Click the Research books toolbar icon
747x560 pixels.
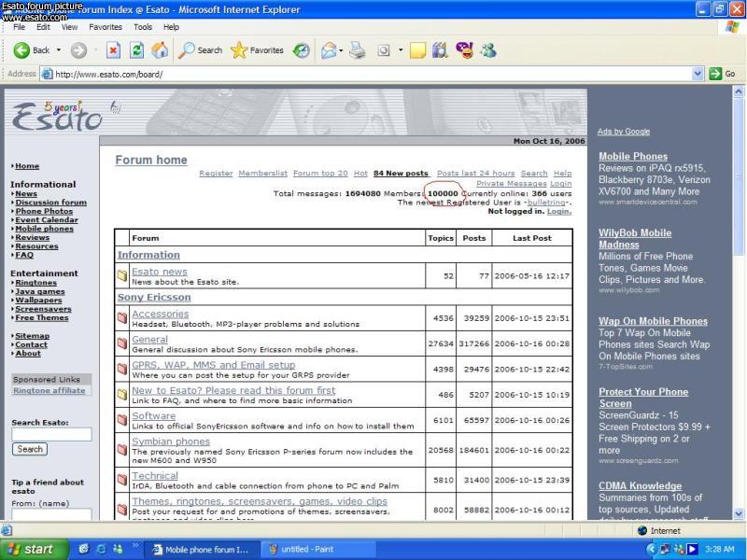click(x=440, y=50)
